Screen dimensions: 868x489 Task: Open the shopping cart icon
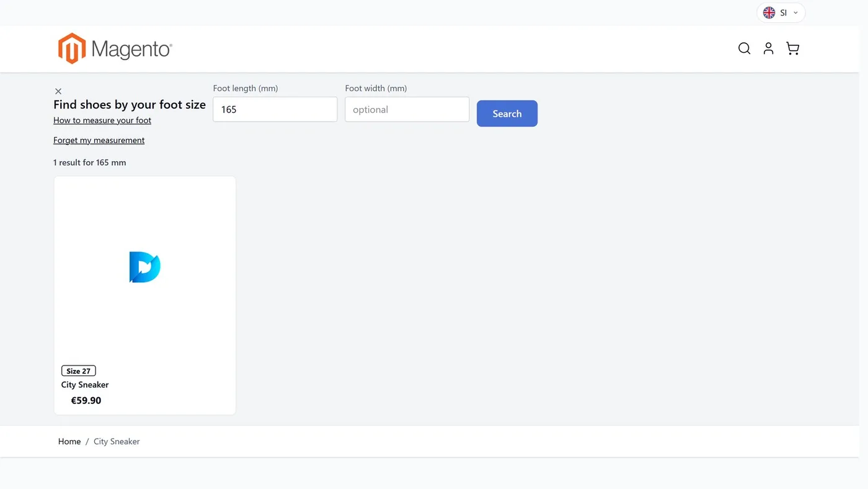point(792,48)
